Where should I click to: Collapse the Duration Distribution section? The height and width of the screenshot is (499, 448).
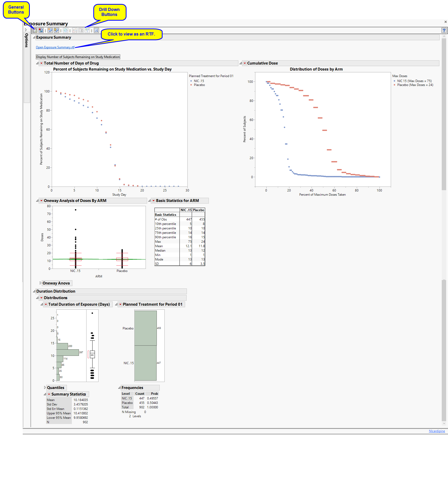(34, 291)
